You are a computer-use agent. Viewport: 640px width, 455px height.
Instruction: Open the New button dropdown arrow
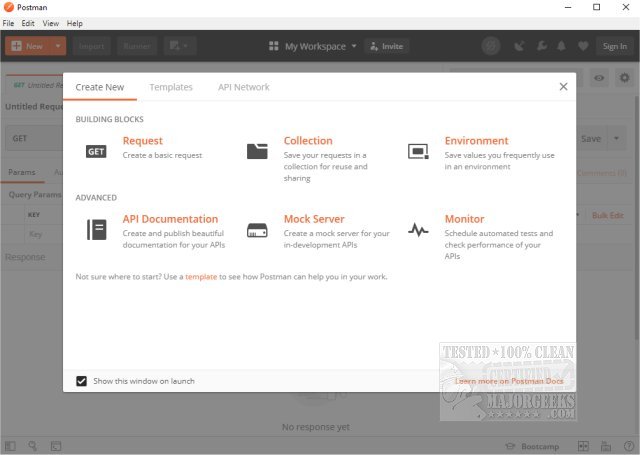59,46
